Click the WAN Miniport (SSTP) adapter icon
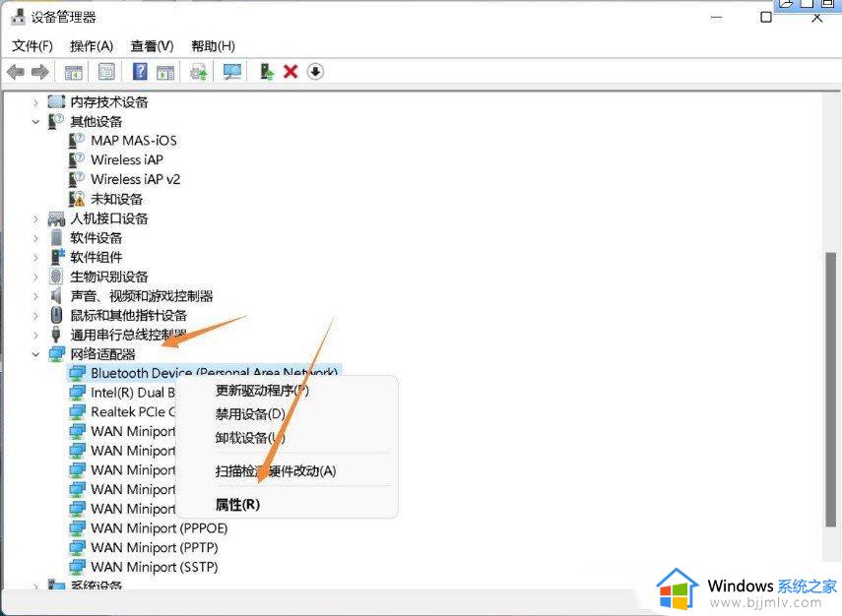The image size is (842, 616). coord(78,567)
